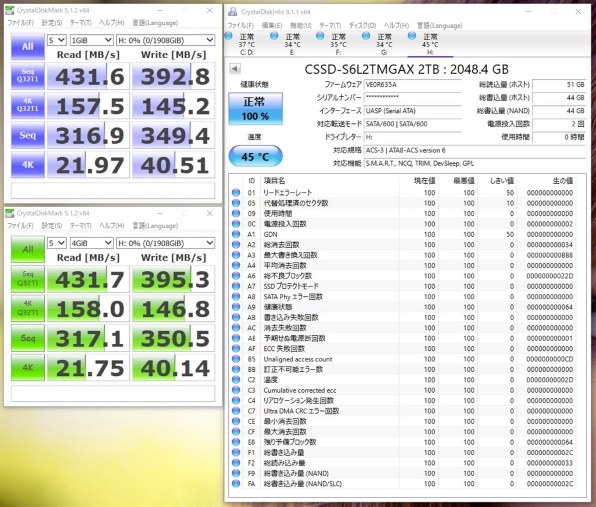Click the 正常 100 % health status button
The width and height of the screenshot is (596, 507).
(x=255, y=108)
